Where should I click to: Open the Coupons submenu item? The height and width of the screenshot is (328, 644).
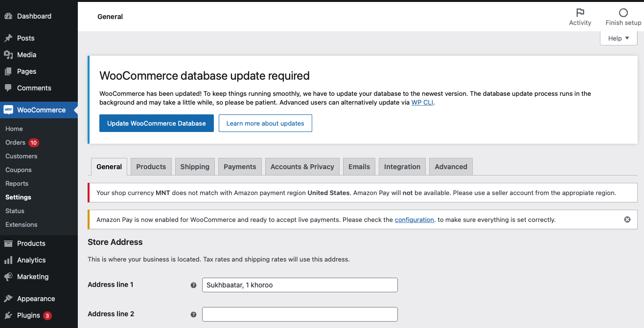click(19, 170)
